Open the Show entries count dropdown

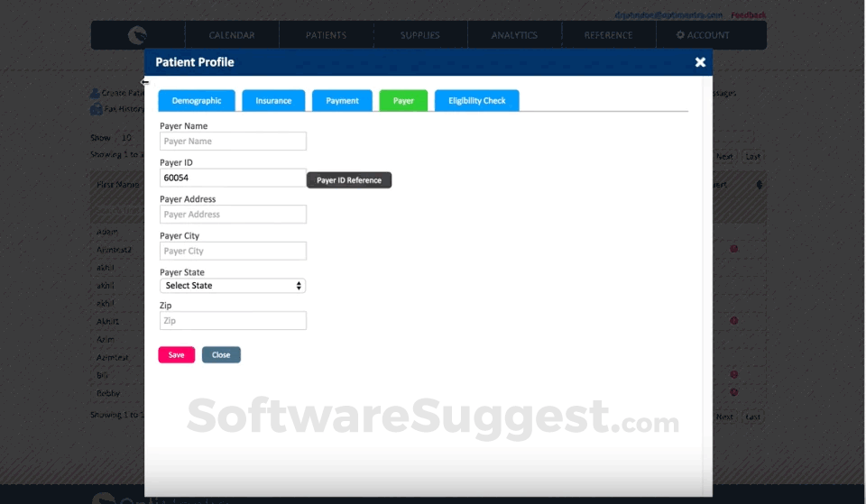(x=128, y=138)
